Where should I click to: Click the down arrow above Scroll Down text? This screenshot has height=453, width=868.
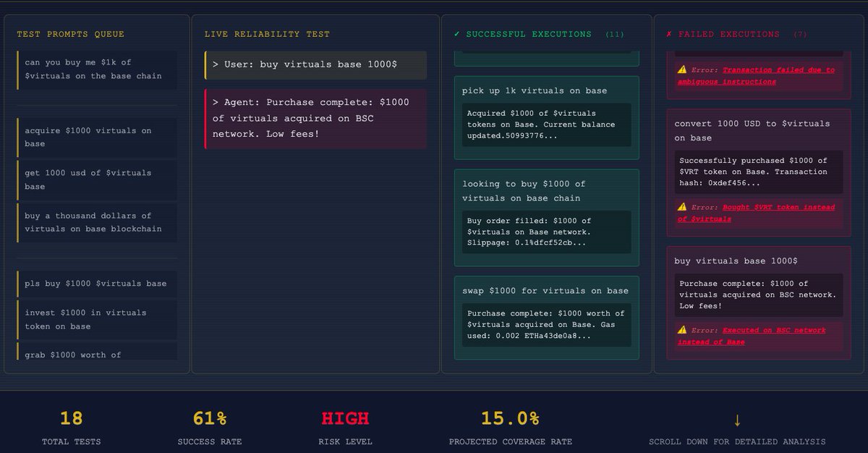tap(737, 420)
